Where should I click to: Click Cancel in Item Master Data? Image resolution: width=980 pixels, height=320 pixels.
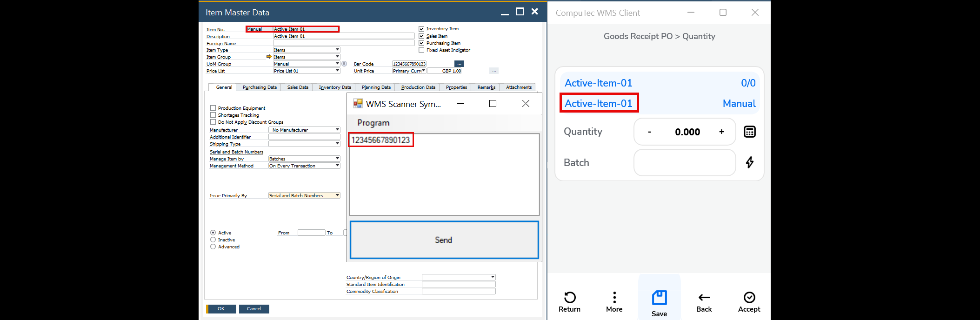254,309
